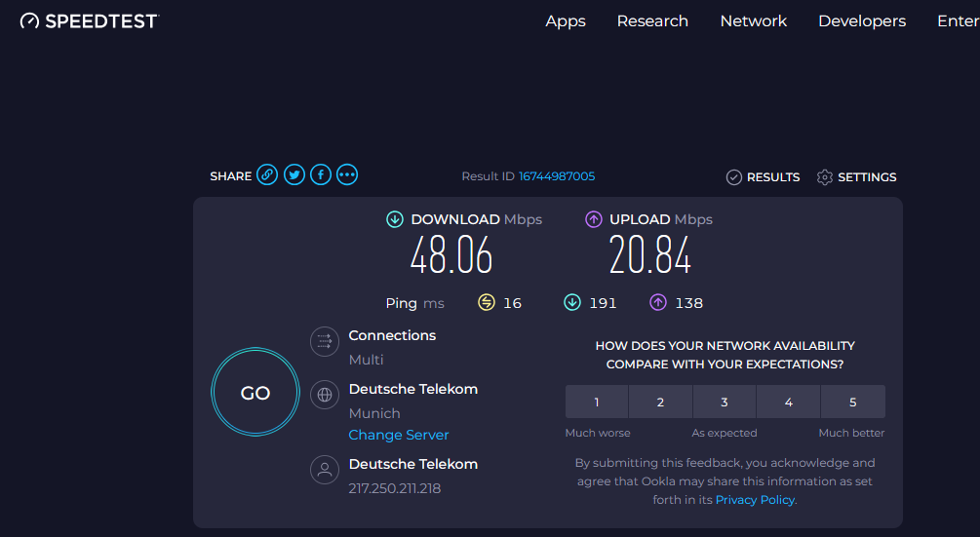
Task: Rate network availability 4
Action: click(x=789, y=403)
